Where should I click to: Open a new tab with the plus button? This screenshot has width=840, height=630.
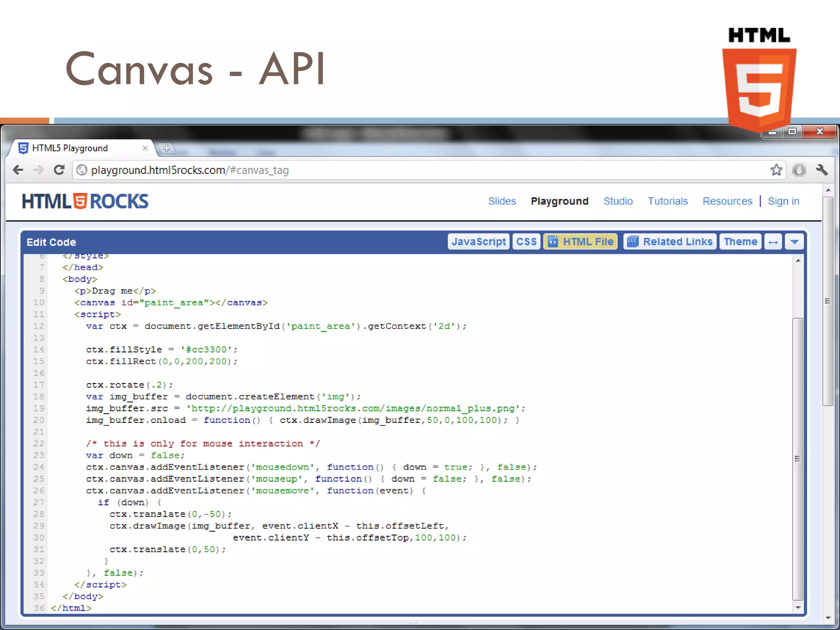pyautogui.click(x=167, y=148)
